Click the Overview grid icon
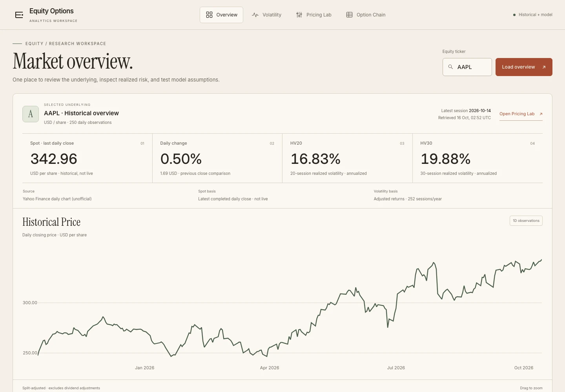The width and height of the screenshot is (565, 392). coord(209,15)
